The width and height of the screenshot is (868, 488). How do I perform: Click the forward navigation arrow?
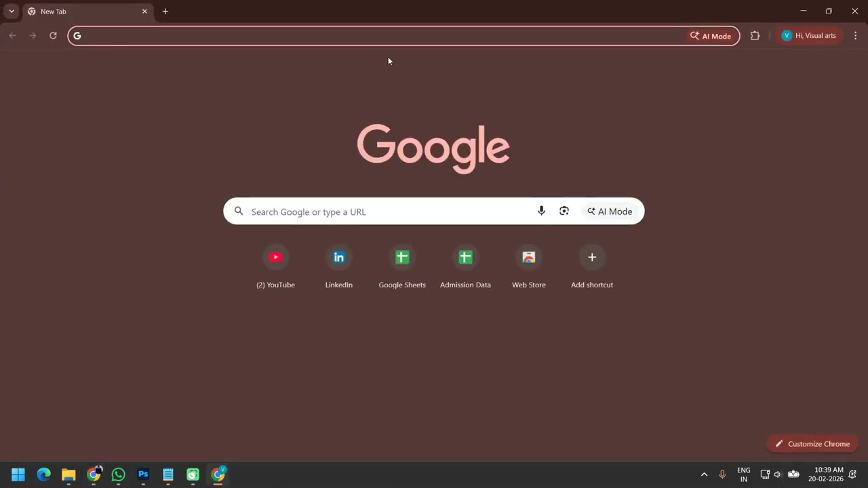[x=33, y=35]
